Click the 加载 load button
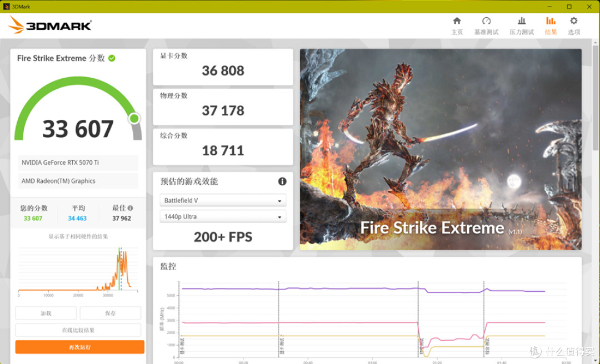Image resolution: width=600 pixels, height=364 pixels. pos(46,313)
